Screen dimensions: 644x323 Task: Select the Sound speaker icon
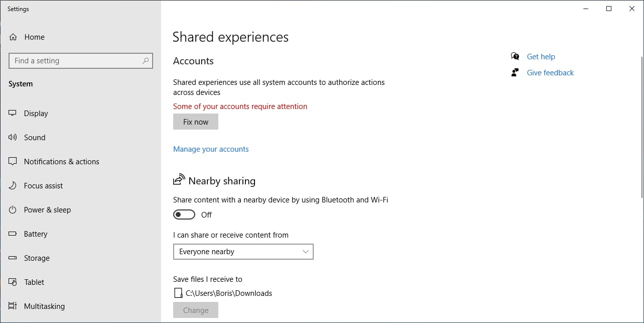[13, 138]
